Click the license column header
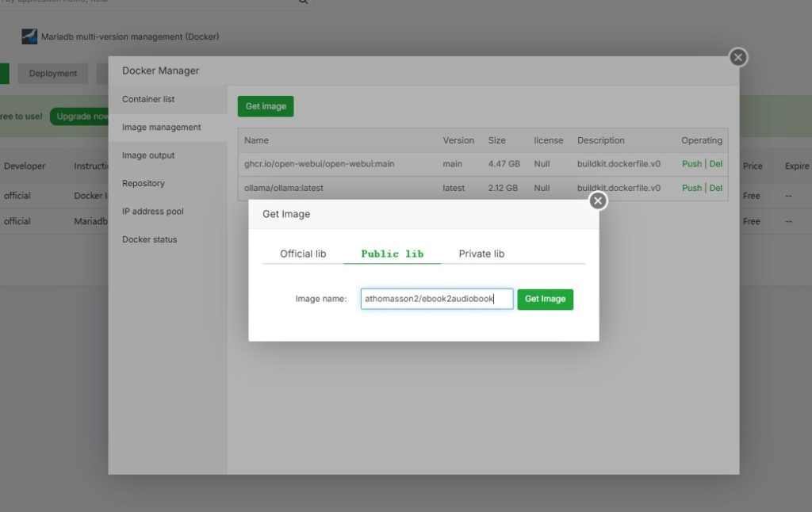The height and width of the screenshot is (512, 812). click(549, 140)
